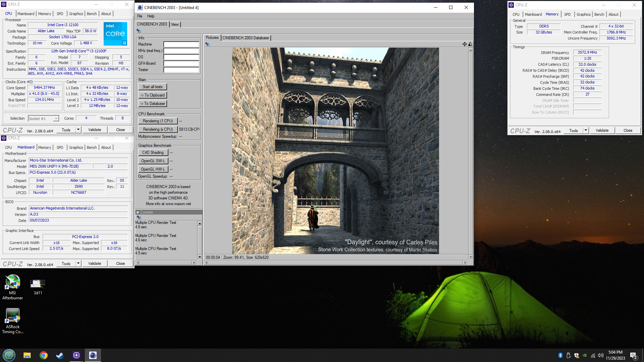Click the 5813 CB-CPU score text

189,129
